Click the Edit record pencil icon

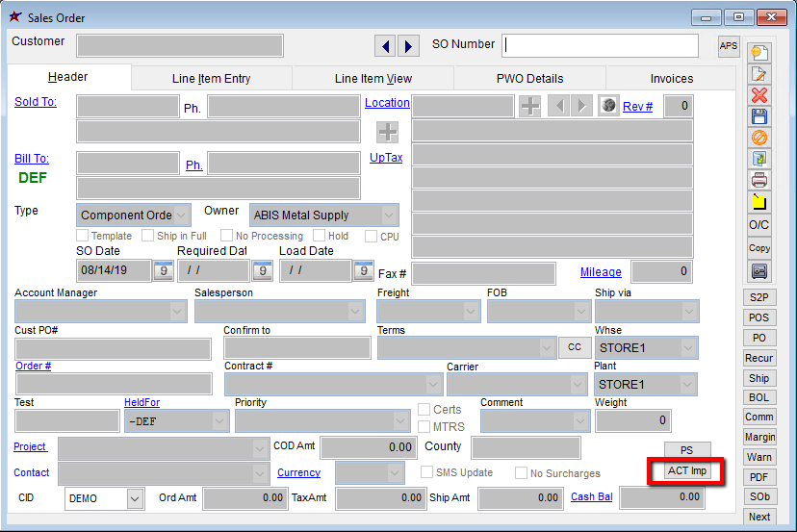coord(759,74)
